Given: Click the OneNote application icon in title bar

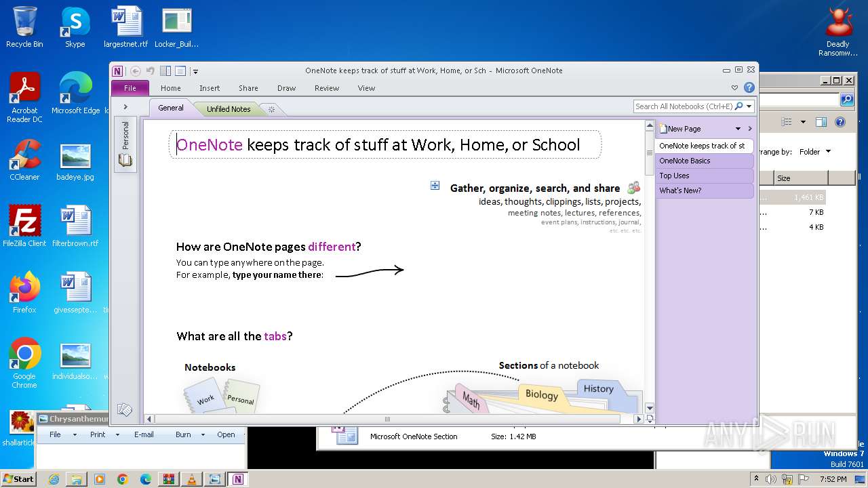Looking at the screenshot, I should 119,70.
